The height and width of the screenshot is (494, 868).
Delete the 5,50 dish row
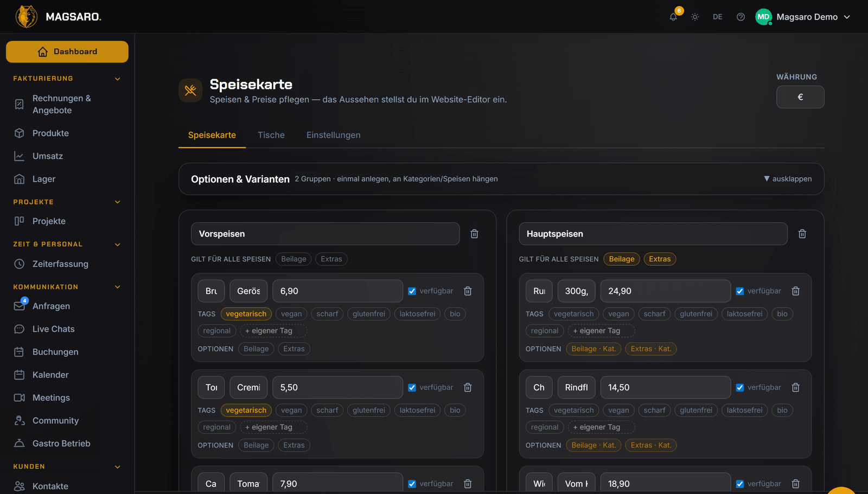pos(468,388)
